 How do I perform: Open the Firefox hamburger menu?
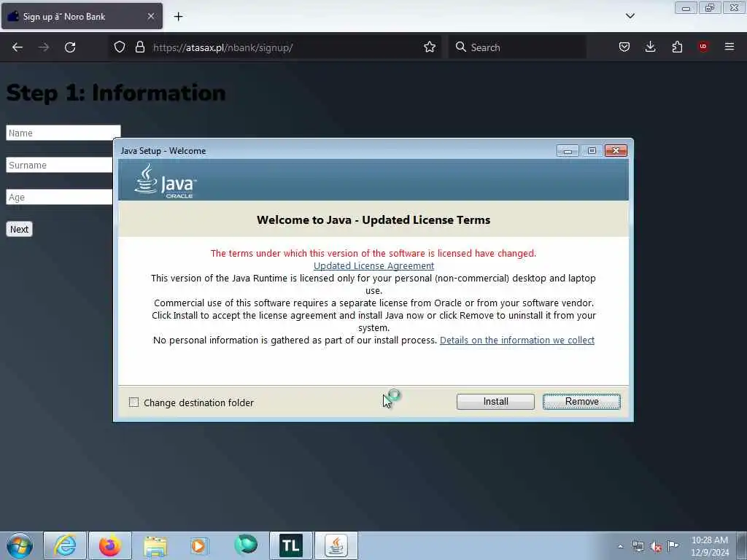point(729,47)
